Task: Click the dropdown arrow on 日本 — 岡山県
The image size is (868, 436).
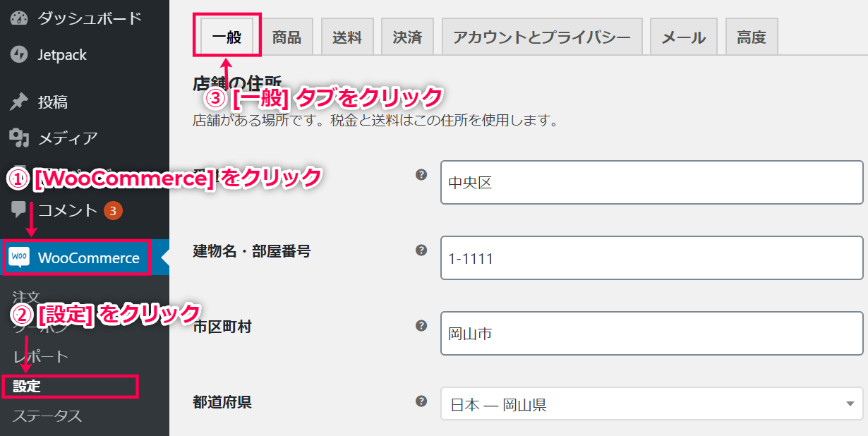Action: 850,404
